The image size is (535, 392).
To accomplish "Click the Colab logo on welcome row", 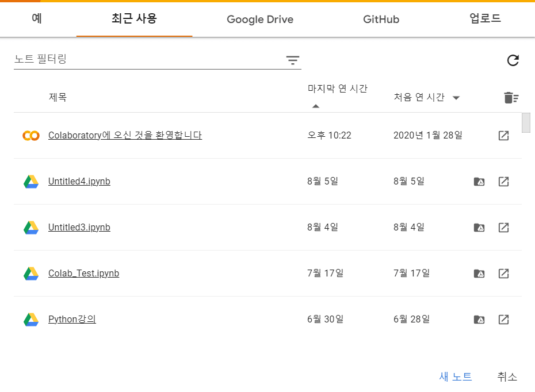I will 31,136.
